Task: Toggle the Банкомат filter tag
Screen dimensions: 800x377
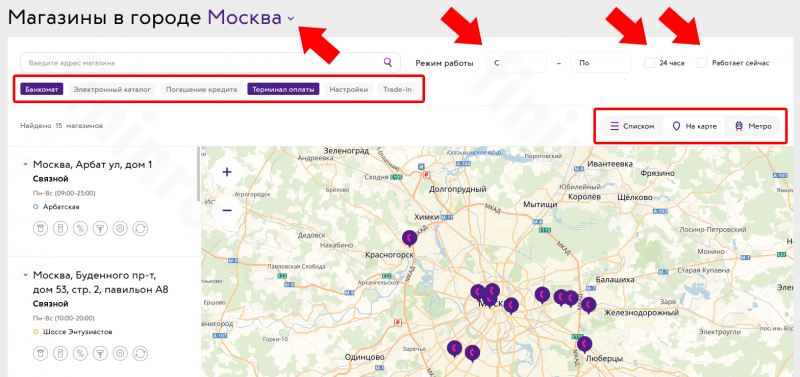Action: (x=42, y=90)
